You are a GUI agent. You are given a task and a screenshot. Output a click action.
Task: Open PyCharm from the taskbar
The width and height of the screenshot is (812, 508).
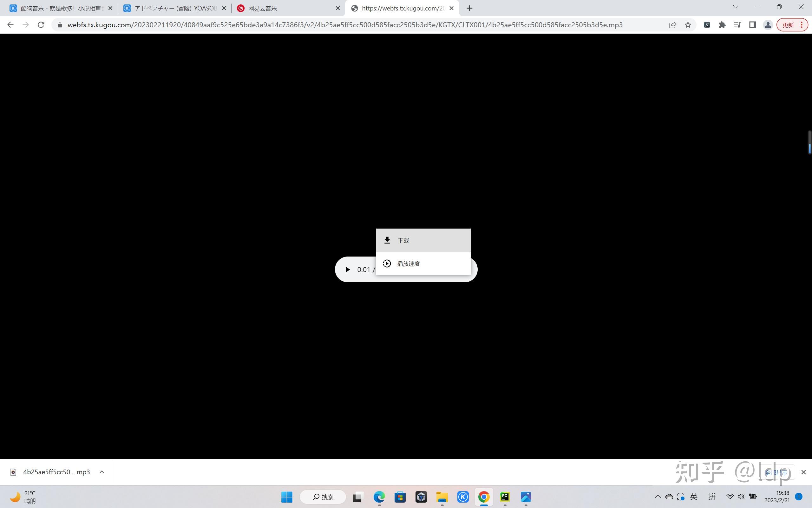click(x=505, y=497)
